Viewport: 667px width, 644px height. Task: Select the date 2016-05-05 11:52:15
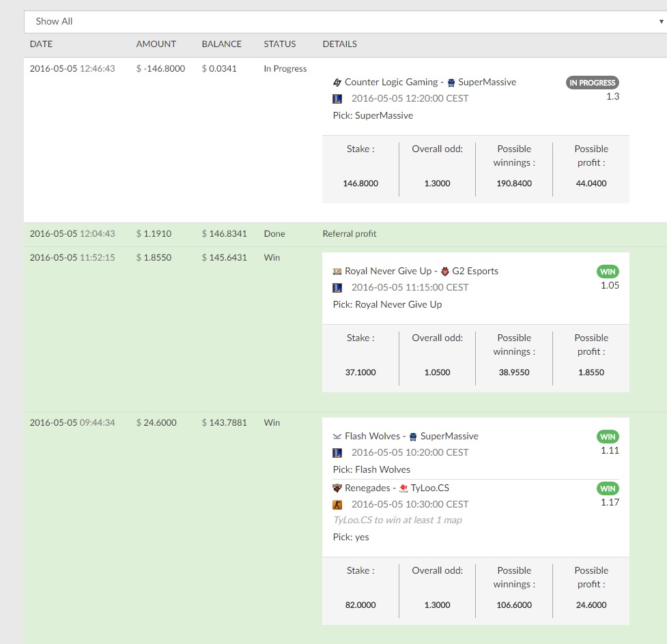pyautogui.click(x=72, y=258)
